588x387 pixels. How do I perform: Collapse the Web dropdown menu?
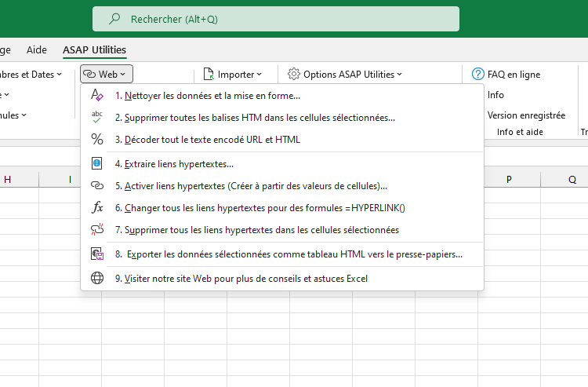point(106,74)
